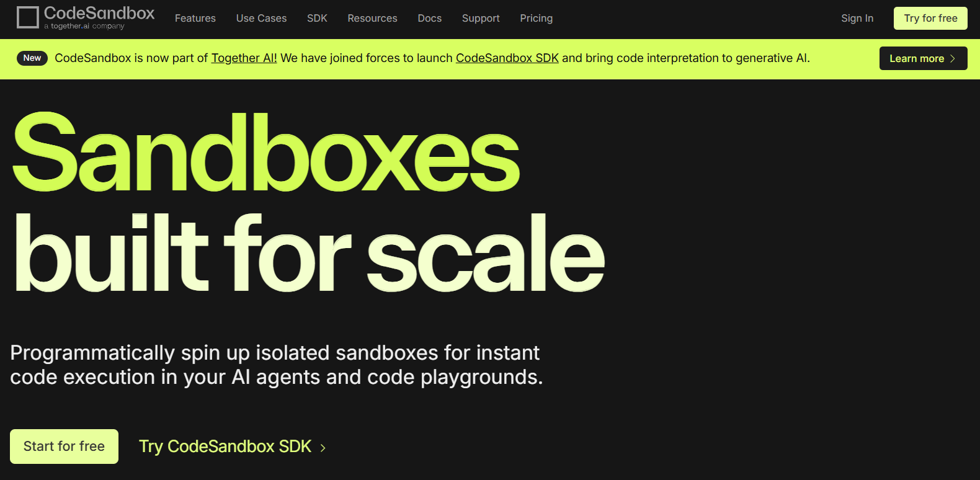Click the chevron inside Learn more
The width and height of the screenshot is (980, 480).
953,58
